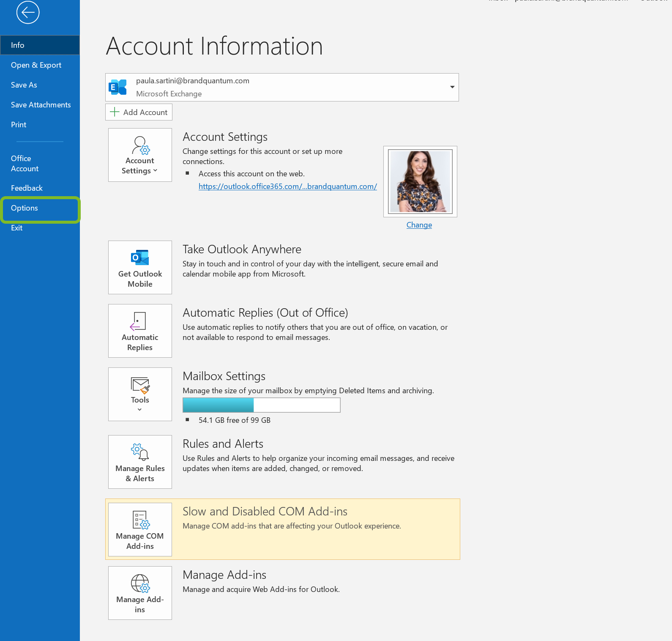672x641 pixels.
Task: Click the 'Manage Add-ins' section heading
Action: [224, 575]
